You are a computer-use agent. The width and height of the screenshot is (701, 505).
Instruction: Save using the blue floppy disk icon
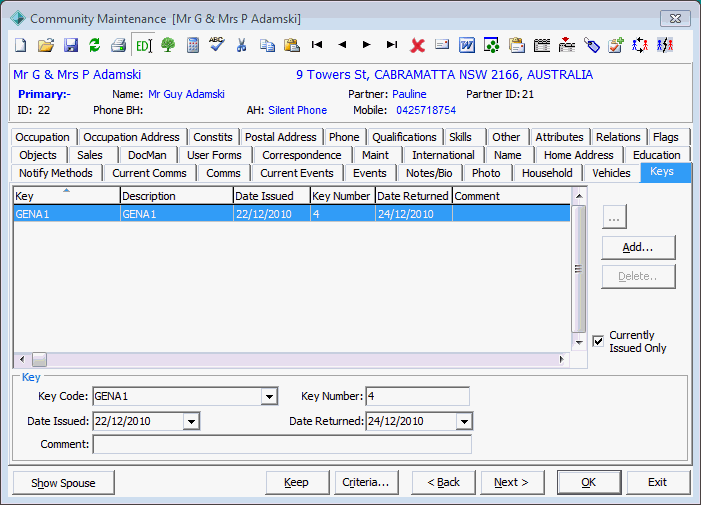71,45
